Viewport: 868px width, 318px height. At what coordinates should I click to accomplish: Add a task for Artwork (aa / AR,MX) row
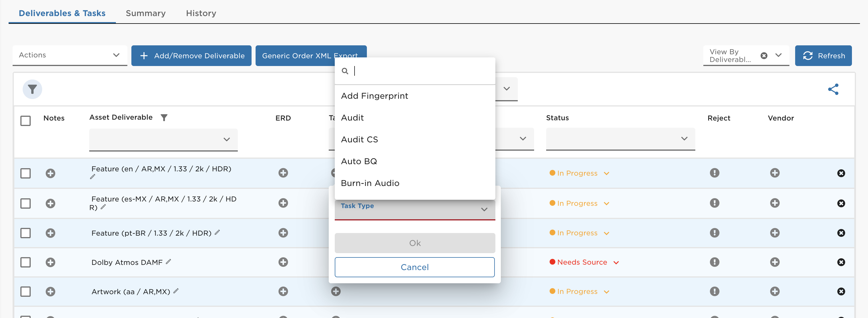pos(336,291)
